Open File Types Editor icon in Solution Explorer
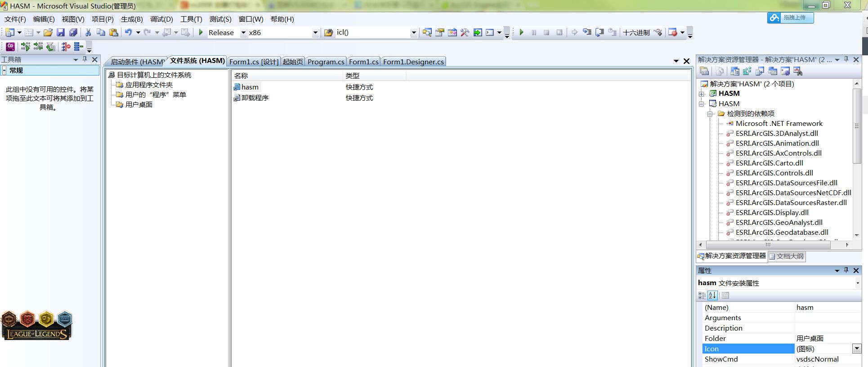This screenshot has height=367, width=868. (x=760, y=71)
